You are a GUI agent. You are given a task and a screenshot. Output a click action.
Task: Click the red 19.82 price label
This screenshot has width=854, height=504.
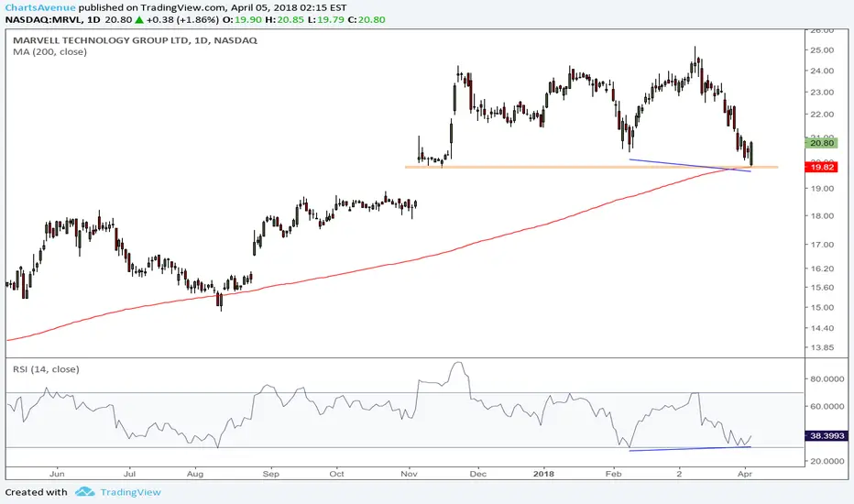pos(821,167)
